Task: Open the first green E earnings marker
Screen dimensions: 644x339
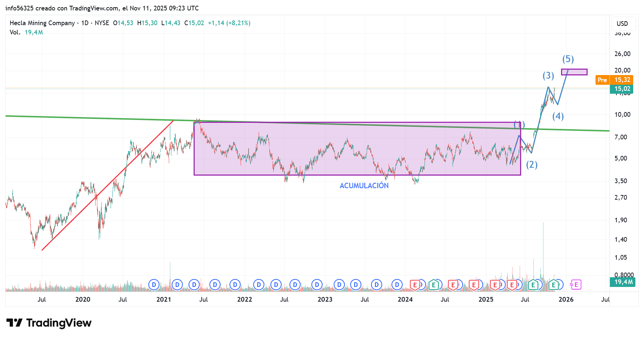Action: (434, 285)
